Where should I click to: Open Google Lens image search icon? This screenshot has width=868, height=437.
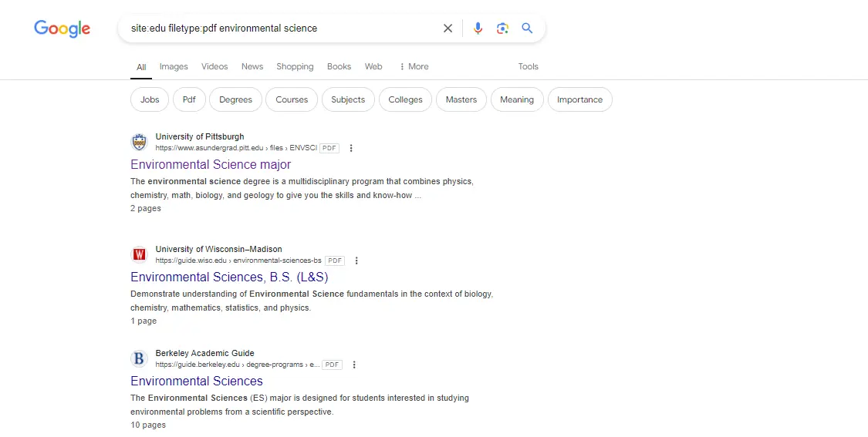pyautogui.click(x=502, y=29)
